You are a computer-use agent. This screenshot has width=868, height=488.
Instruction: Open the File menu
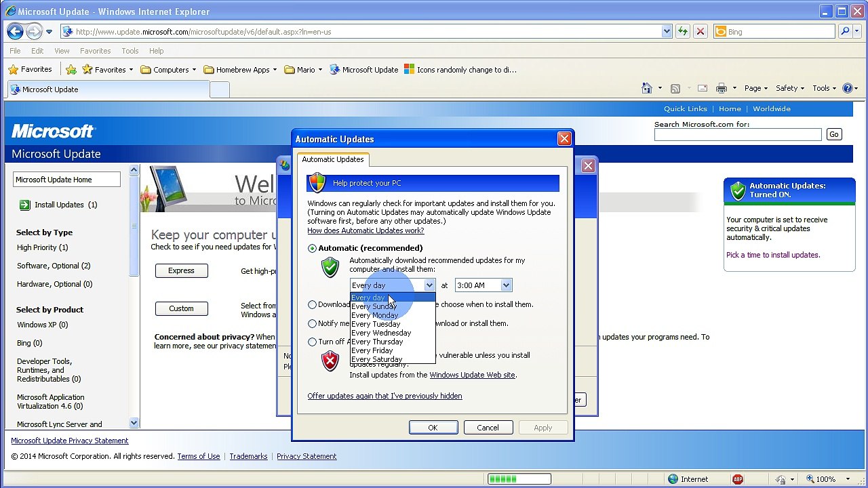[15, 51]
